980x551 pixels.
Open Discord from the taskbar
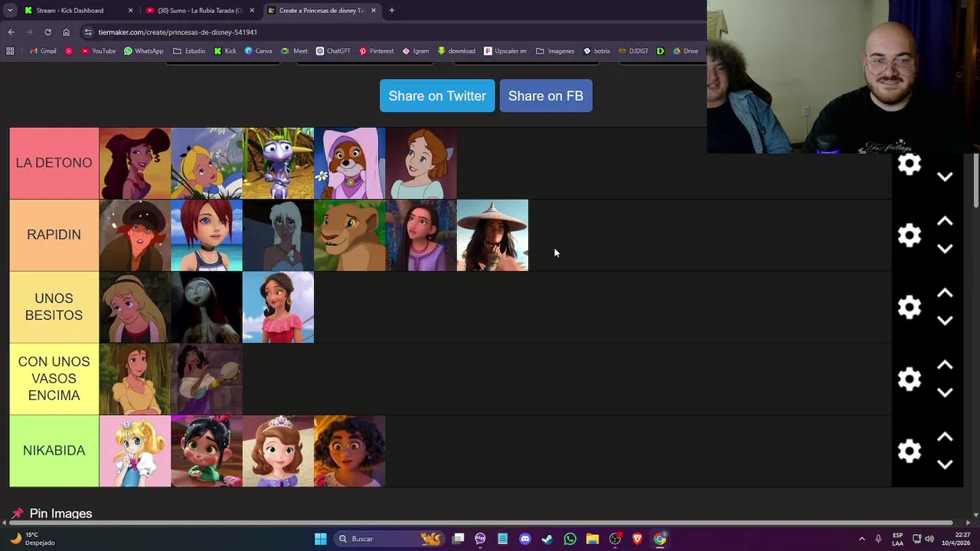coord(525,539)
